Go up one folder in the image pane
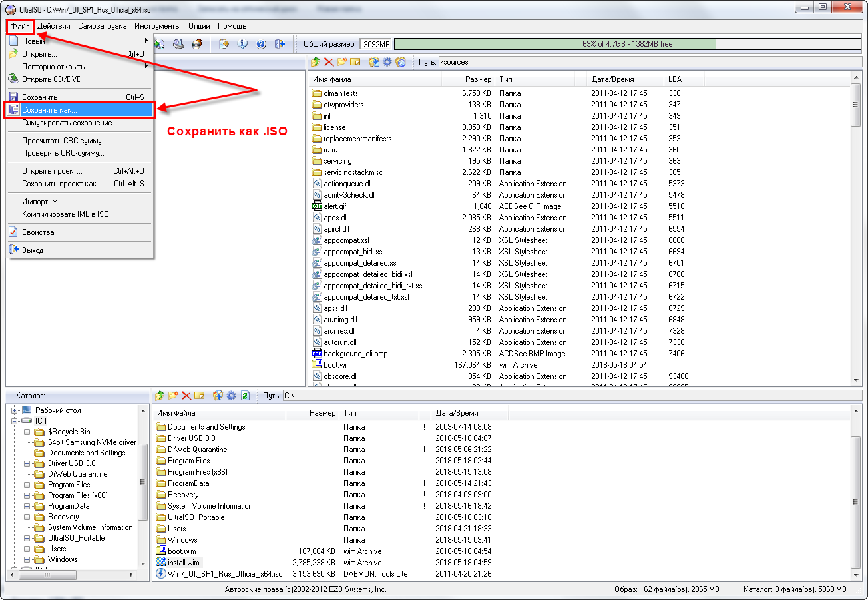Screen dimensions: 868x600 pyautogui.click(x=316, y=62)
